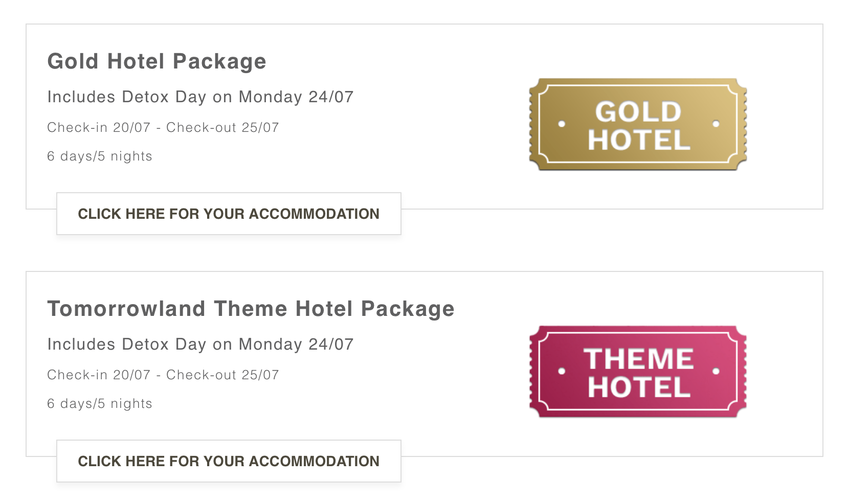Click right white dot on pink ticket

(x=716, y=371)
